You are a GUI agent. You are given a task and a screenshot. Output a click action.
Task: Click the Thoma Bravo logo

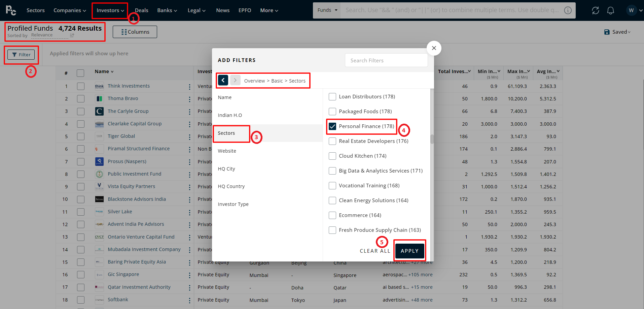coord(99,99)
